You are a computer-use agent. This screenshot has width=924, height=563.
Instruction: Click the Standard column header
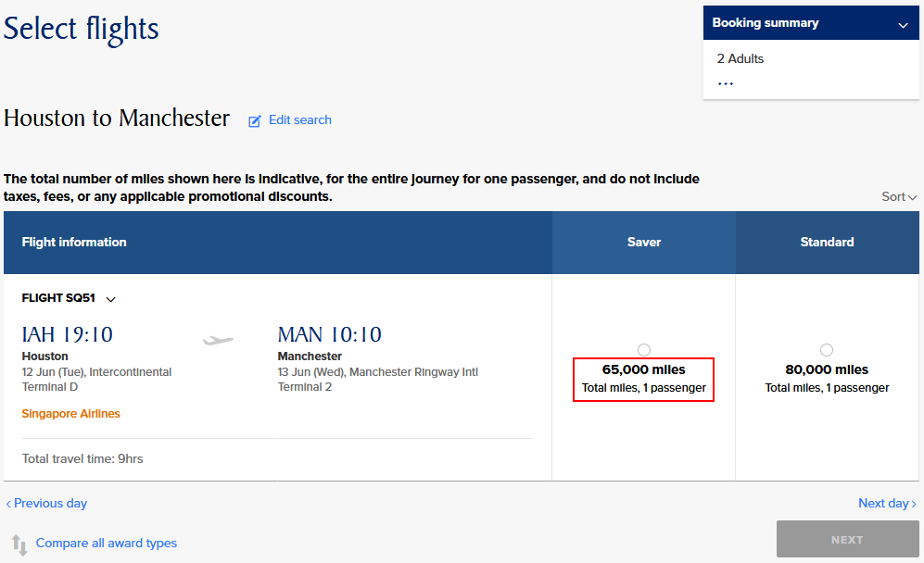pyautogui.click(x=827, y=242)
